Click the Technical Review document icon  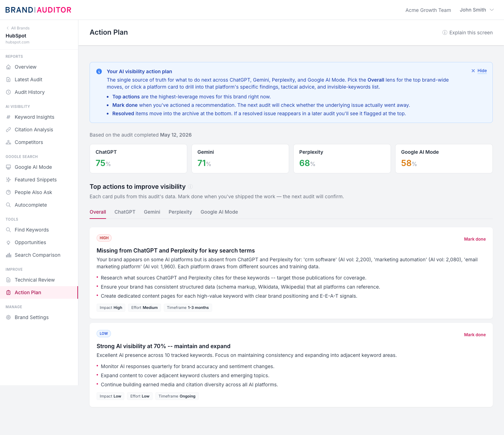pos(8,280)
